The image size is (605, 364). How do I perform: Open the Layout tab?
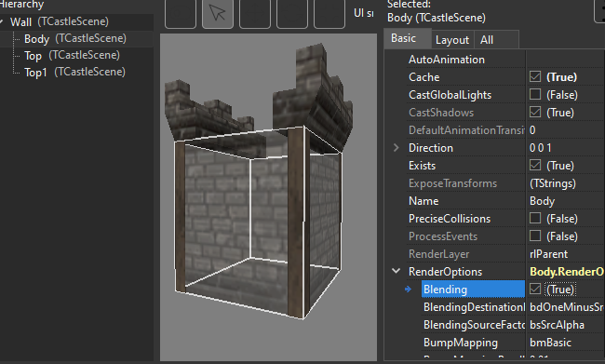pos(451,40)
